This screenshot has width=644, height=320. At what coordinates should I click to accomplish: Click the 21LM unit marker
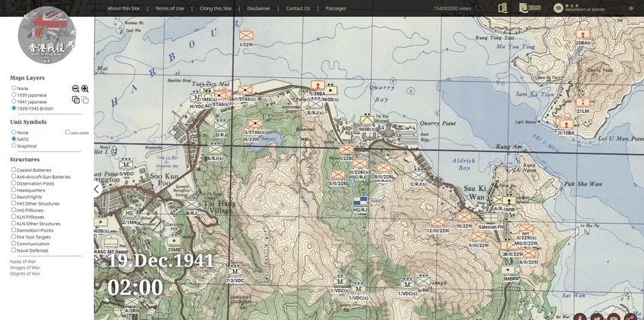pos(582,102)
